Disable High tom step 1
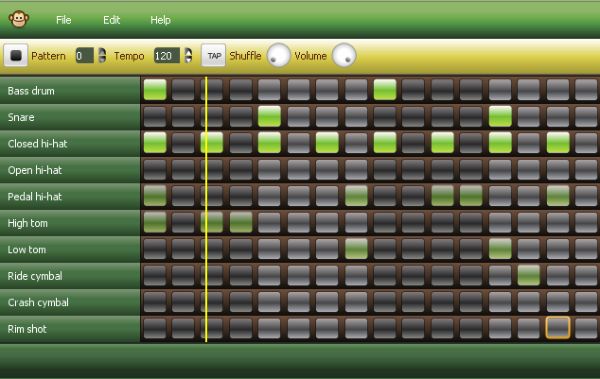 pyautogui.click(x=155, y=222)
